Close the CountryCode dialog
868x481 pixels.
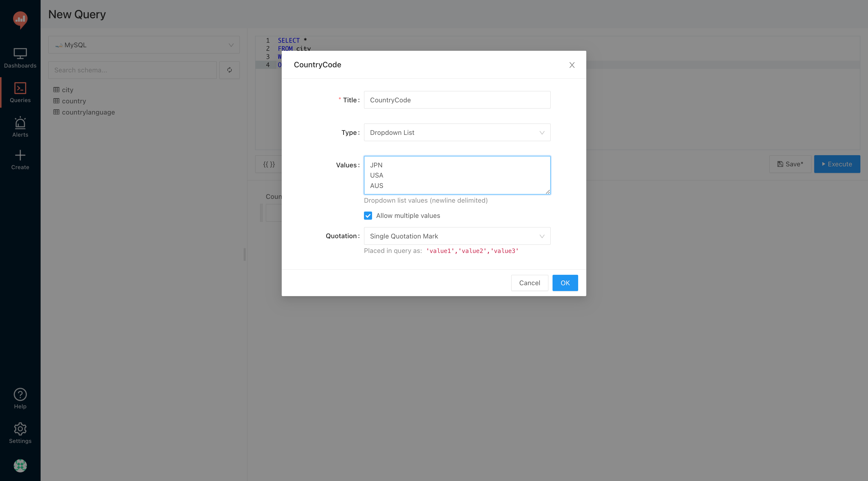click(x=572, y=65)
